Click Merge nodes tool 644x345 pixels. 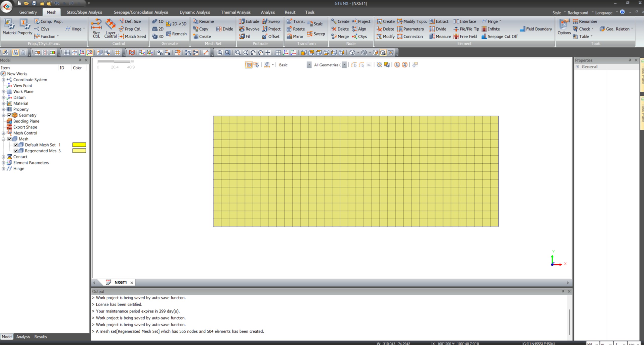(340, 37)
